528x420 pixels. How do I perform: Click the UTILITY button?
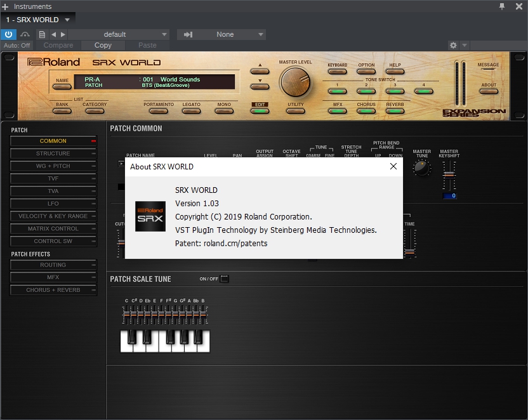click(295, 111)
